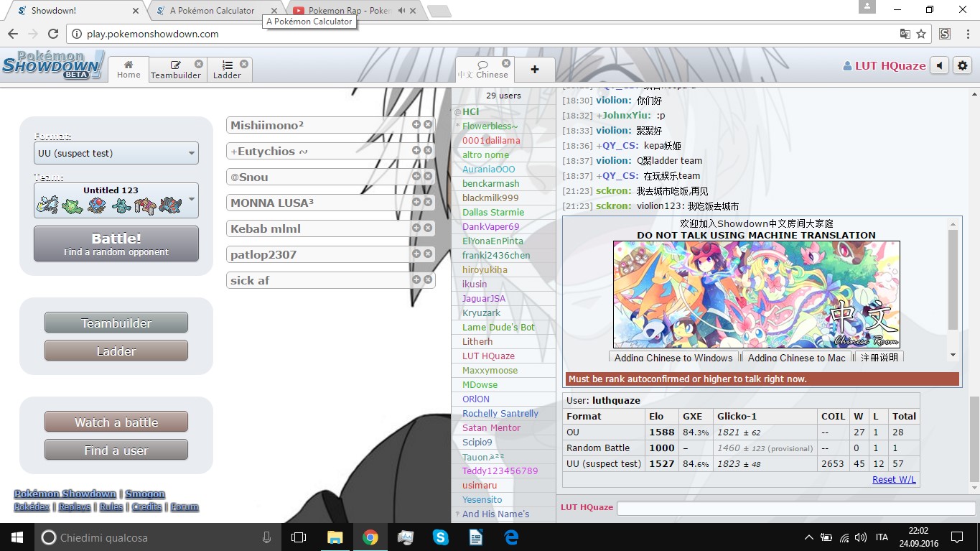Click the Reset W/L link
The width and height of the screenshot is (980, 551).
[894, 480]
